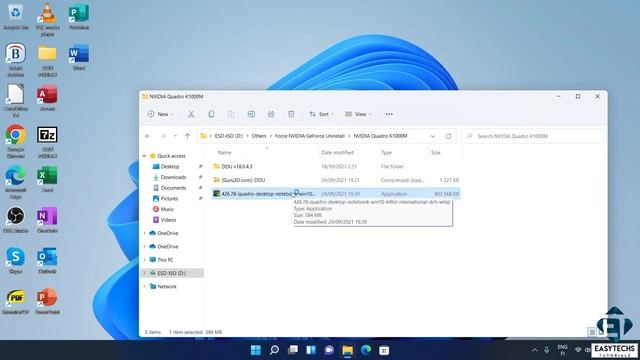Click the Cut scissors icon in toolbar
This screenshot has width=640, height=360.
191,114
